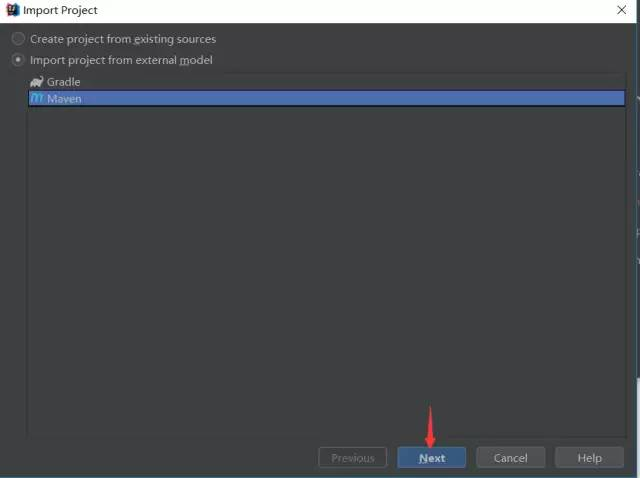Screen dimensions: 640x478
Task: Open Help for this dialog
Action: (x=589, y=458)
